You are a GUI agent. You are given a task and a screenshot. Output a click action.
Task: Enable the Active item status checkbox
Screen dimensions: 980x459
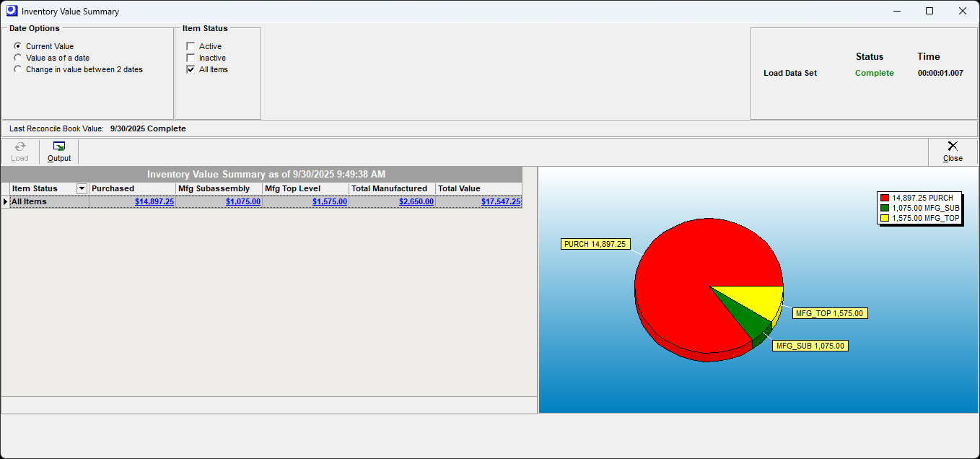[x=191, y=45]
